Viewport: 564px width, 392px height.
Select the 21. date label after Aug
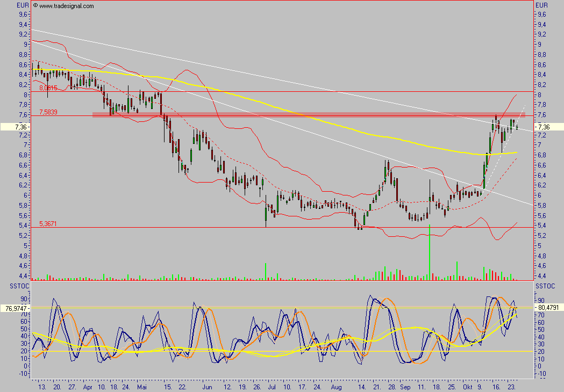coord(377,387)
